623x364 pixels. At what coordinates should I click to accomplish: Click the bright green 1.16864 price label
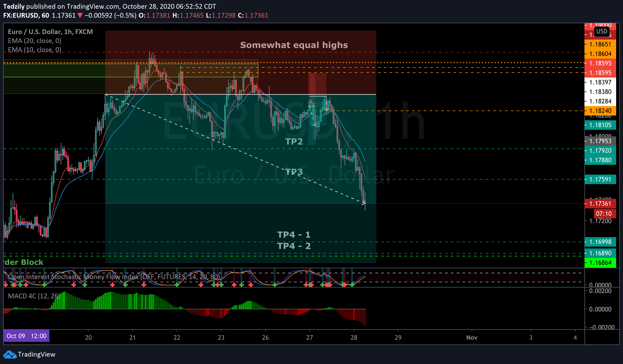click(x=600, y=263)
